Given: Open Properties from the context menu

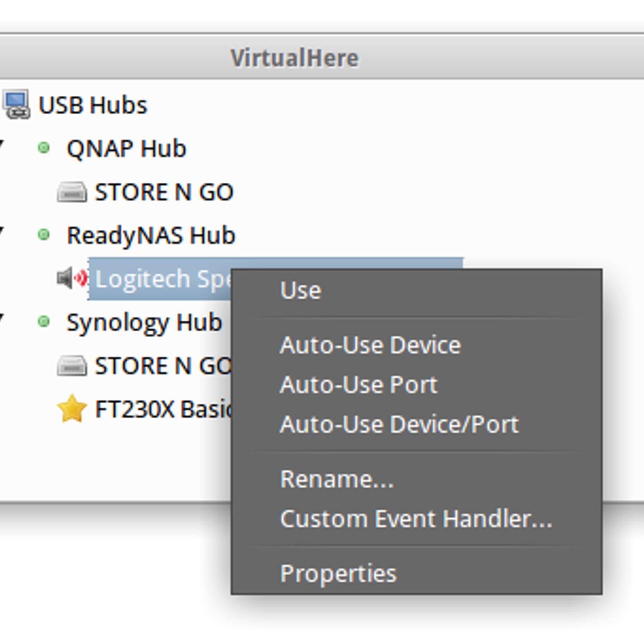Looking at the screenshot, I should click(x=417, y=573).
